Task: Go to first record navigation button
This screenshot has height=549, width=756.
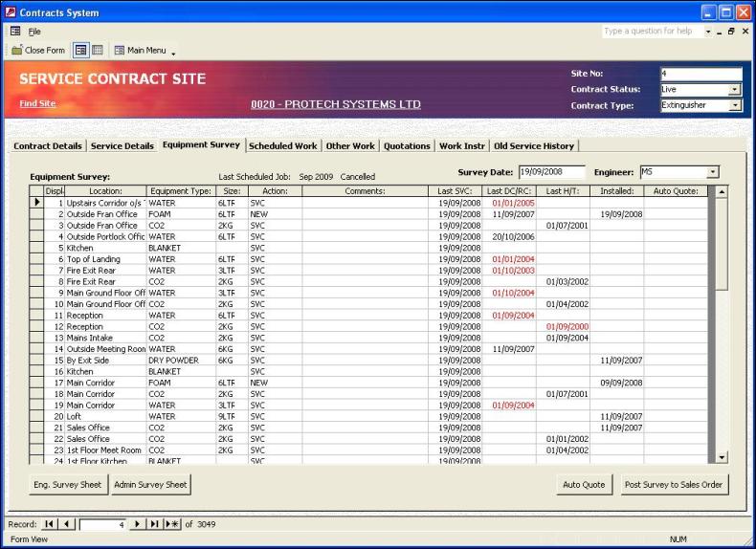Action: pyautogui.click(x=49, y=524)
